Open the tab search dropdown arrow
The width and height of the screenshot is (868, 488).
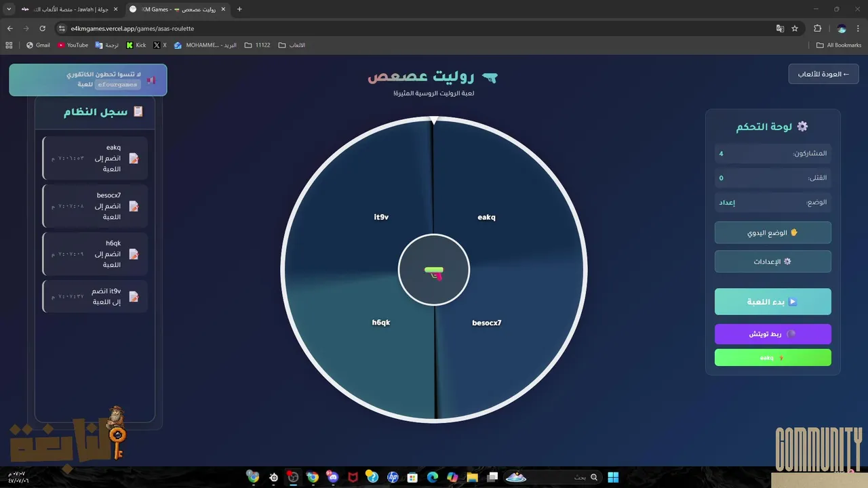(9, 9)
